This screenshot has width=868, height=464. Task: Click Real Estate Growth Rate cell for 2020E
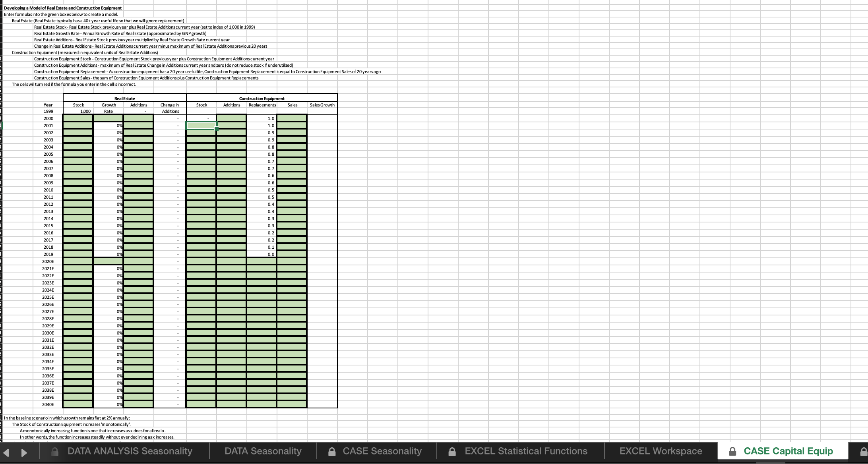(108, 261)
